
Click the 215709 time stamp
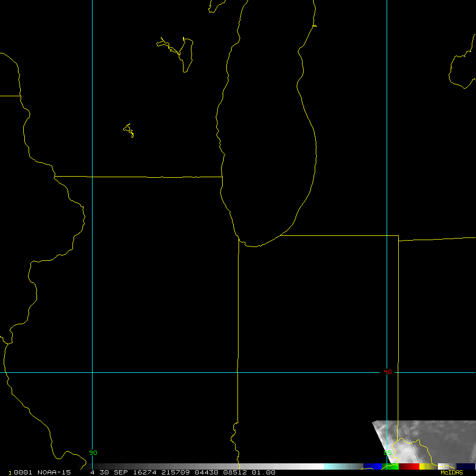pyautogui.click(x=176, y=472)
